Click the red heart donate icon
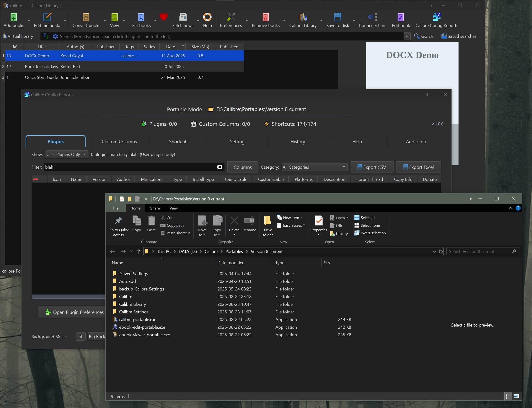532x408 pixels. click(x=163, y=17)
